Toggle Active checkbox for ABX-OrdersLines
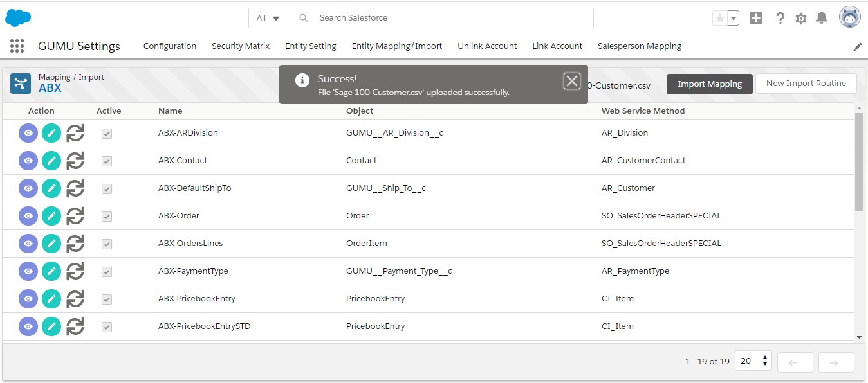This screenshot has width=868, height=383. point(107,244)
